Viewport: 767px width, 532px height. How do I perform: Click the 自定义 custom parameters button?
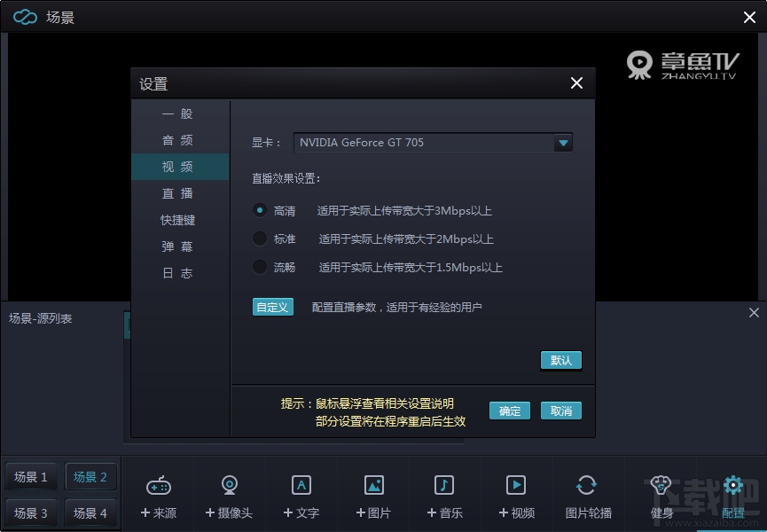(x=271, y=307)
